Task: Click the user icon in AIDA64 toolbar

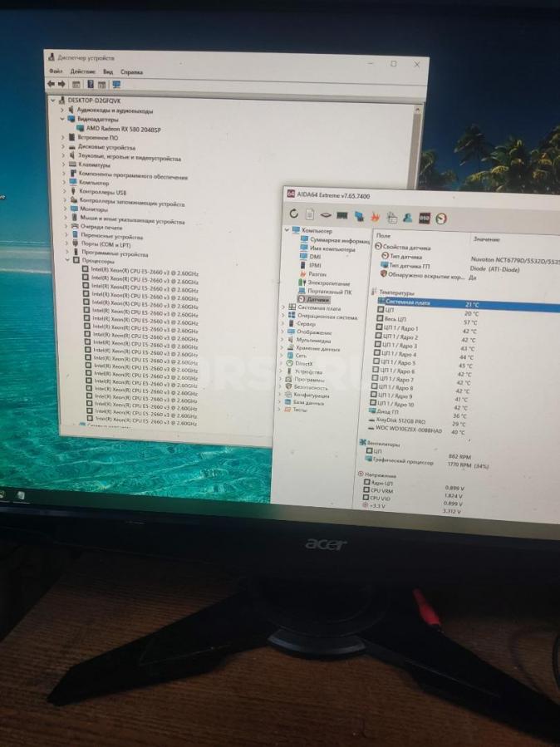Action: pos(407,218)
